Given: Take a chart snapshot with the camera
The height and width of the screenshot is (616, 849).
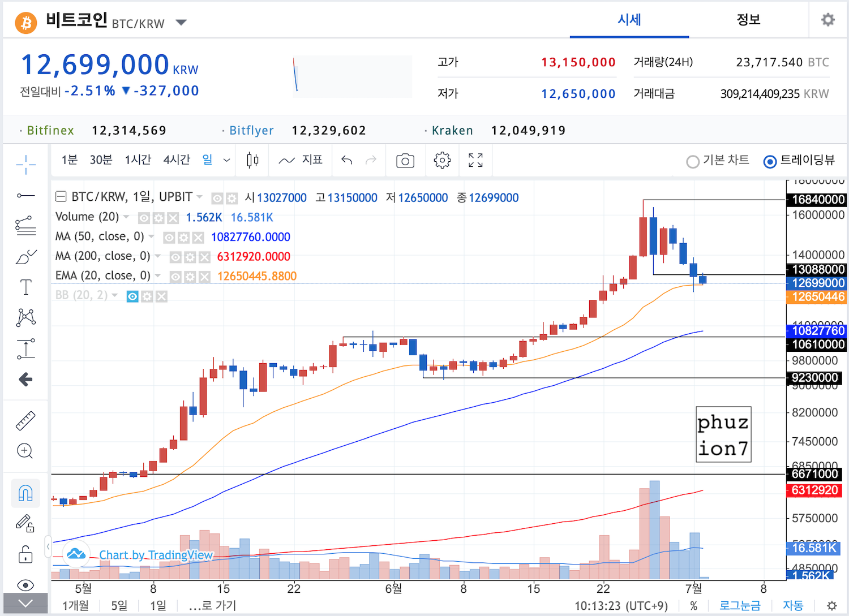Looking at the screenshot, I should click(x=405, y=161).
